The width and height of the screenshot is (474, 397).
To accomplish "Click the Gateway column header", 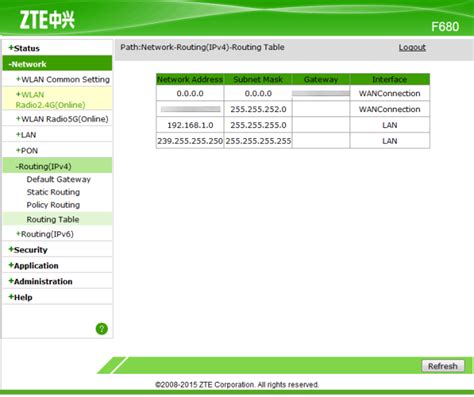I will [321, 79].
